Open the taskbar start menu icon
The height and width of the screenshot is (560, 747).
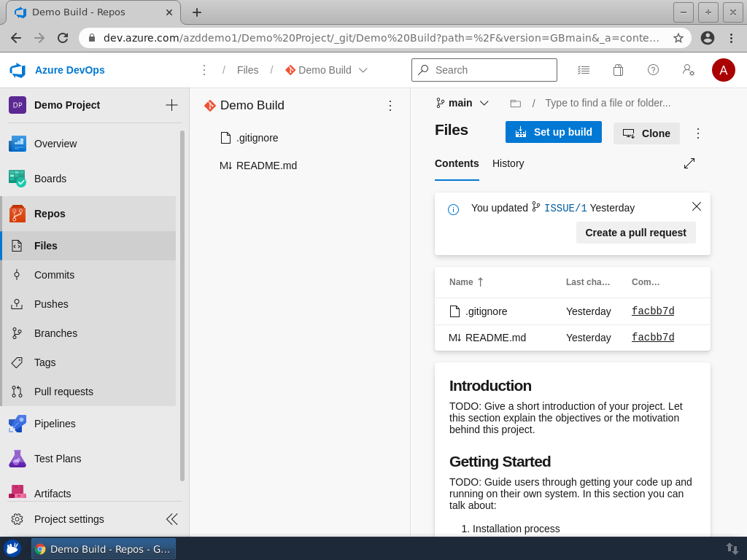pos(13,548)
